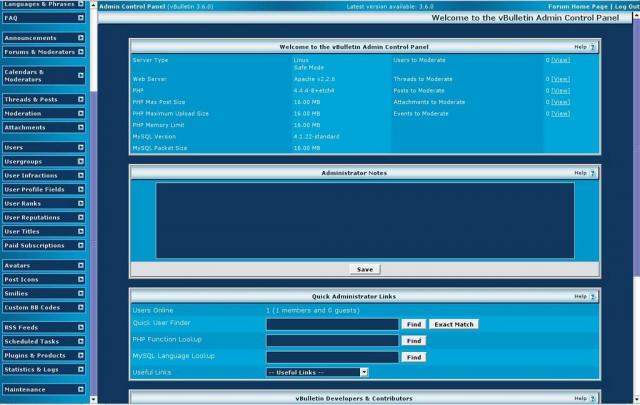Click the User Profile Fields expand icon
The width and height of the screenshot is (640, 405).
click(x=80, y=189)
